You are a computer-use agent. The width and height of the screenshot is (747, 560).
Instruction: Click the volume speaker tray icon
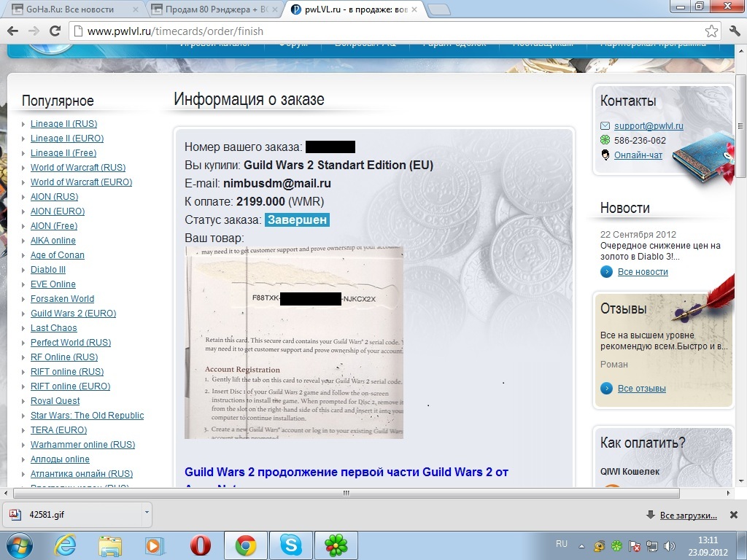(x=670, y=545)
